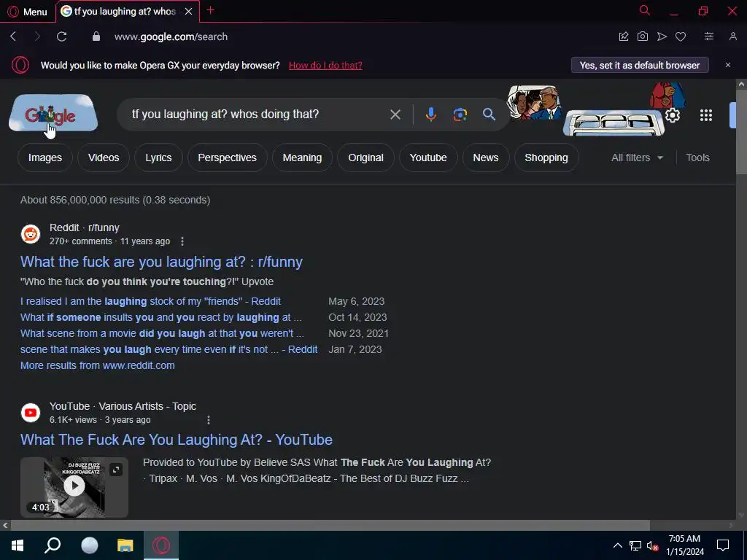Expand video thumbnail preview icon
This screenshot has width=747, height=560.
coord(116,470)
